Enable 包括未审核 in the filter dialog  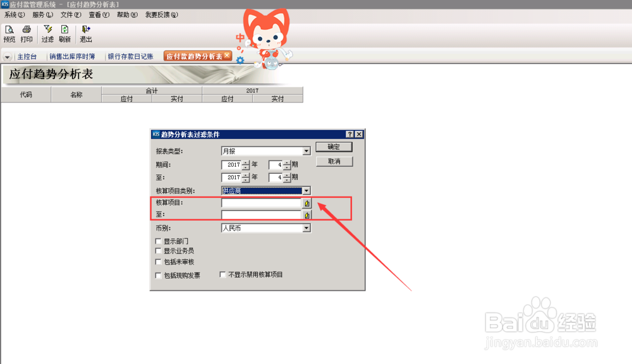pos(158,260)
